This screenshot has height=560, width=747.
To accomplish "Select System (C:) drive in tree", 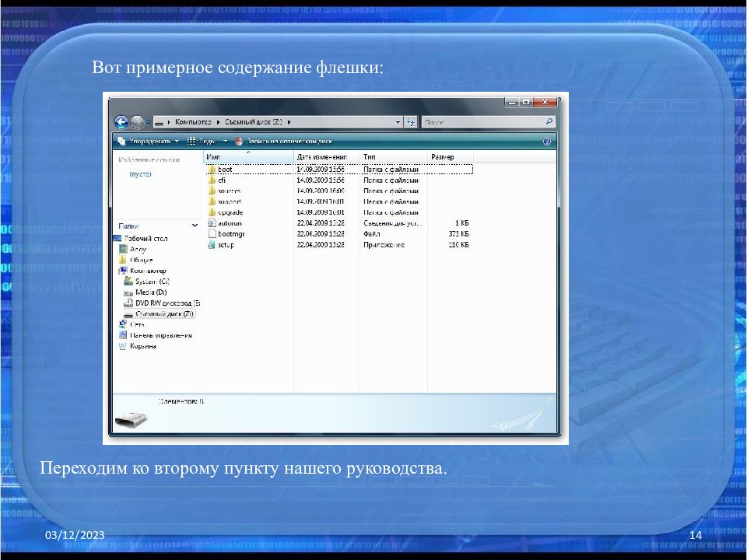I will pyautogui.click(x=153, y=282).
